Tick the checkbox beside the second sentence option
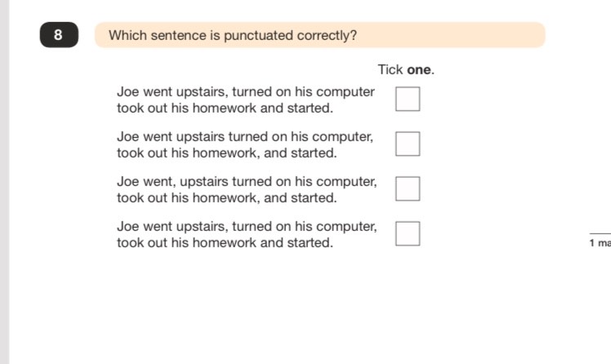Screen dimensions: 611x364 click(408, 144)
